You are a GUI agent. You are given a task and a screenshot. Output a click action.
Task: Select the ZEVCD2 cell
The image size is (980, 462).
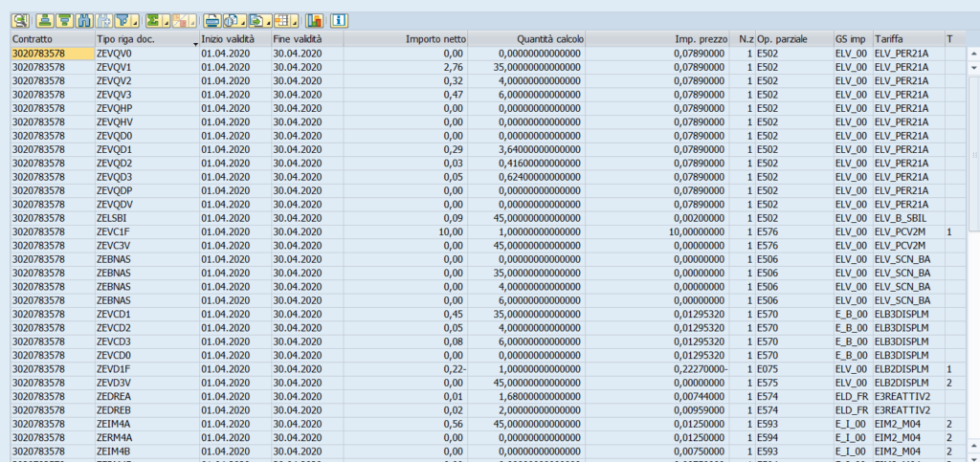146,327
